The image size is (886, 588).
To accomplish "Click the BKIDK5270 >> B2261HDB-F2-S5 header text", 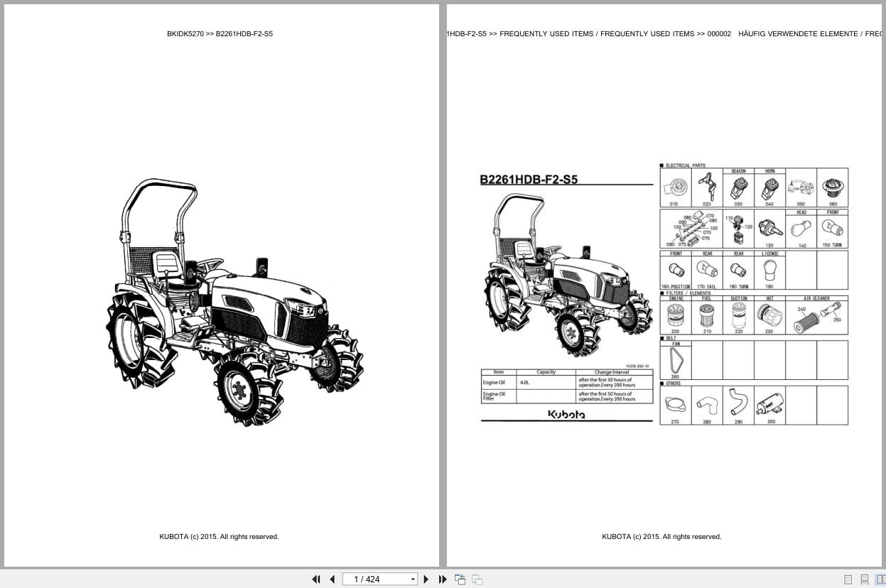I will click(220, 34).
